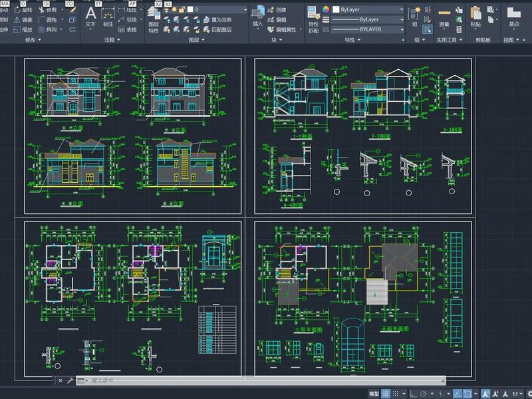Image resolution: width=532 pixels, height=399 pixels.
Task: Expand the 修改 (Modify) panel
Action: [33, 40]
